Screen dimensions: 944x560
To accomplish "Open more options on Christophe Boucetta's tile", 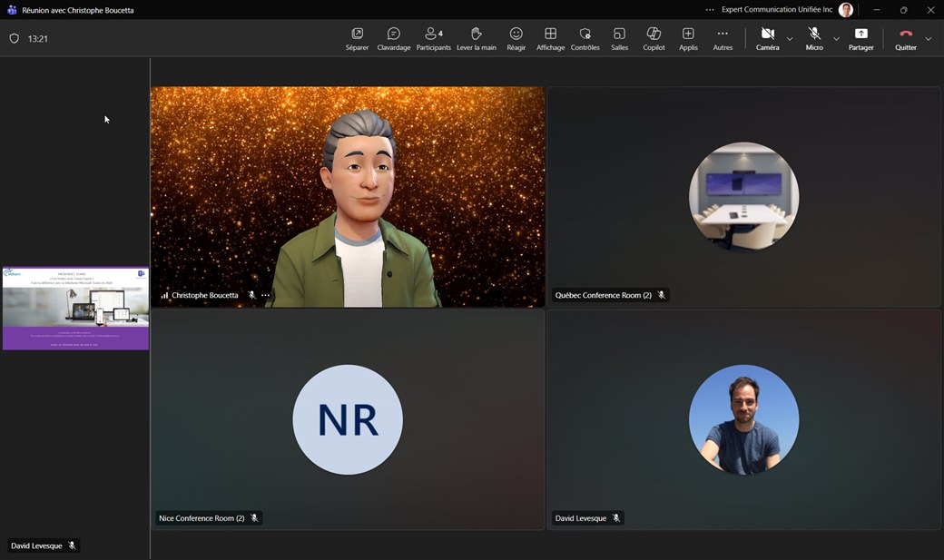I will (266, 295).
